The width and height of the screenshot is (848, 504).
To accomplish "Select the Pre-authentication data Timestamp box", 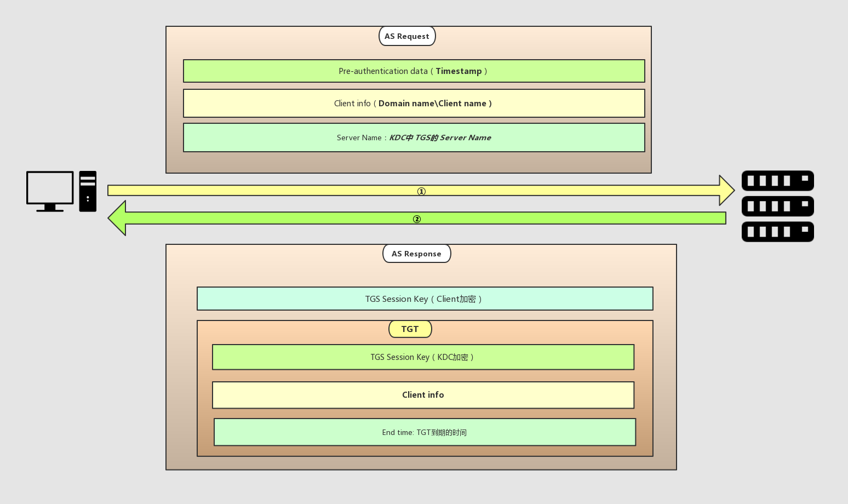I will [x=414, y=71].
